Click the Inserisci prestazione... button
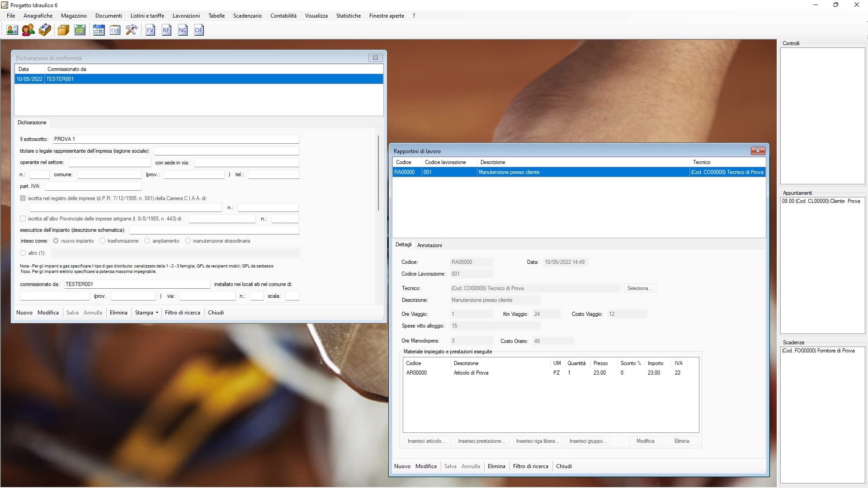The height and width of the screenshot is (488, 868). pos(481,441)
